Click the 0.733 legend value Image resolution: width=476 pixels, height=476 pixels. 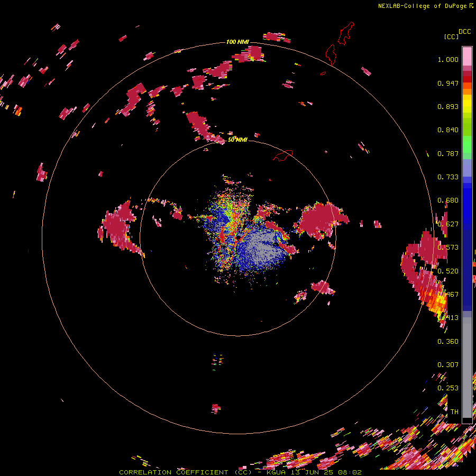coord(448,177)
